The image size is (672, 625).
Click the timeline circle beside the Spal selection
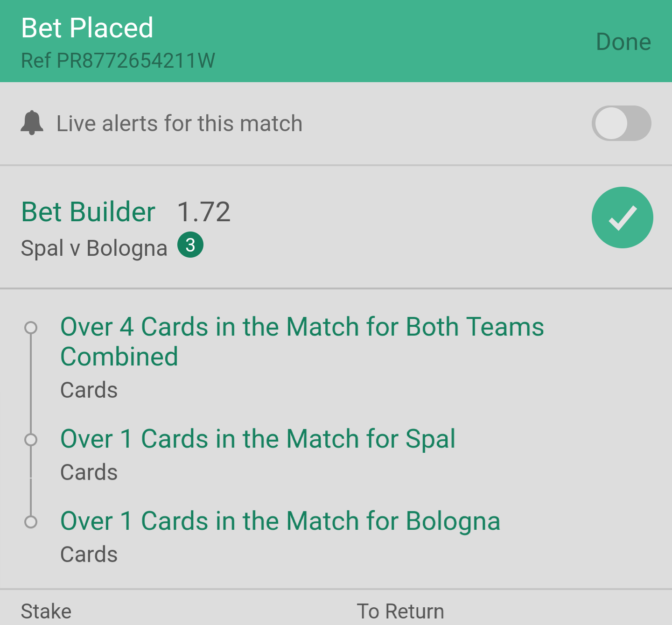click(31, 440)
